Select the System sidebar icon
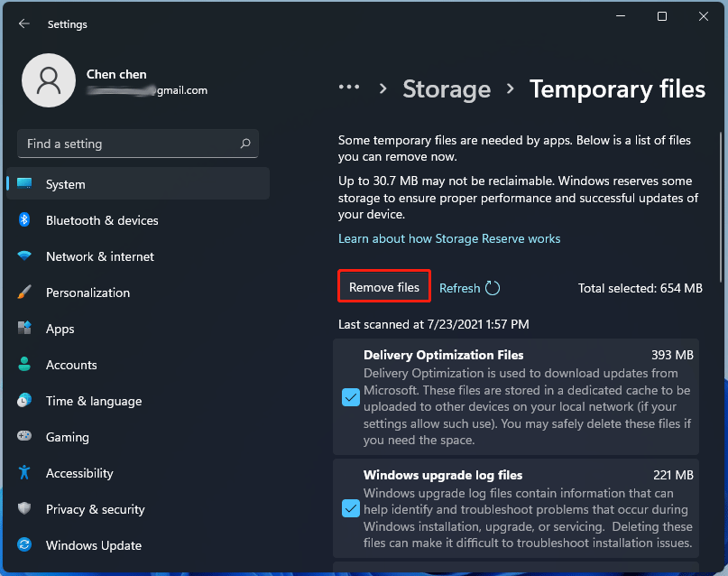 pos(24,183)
